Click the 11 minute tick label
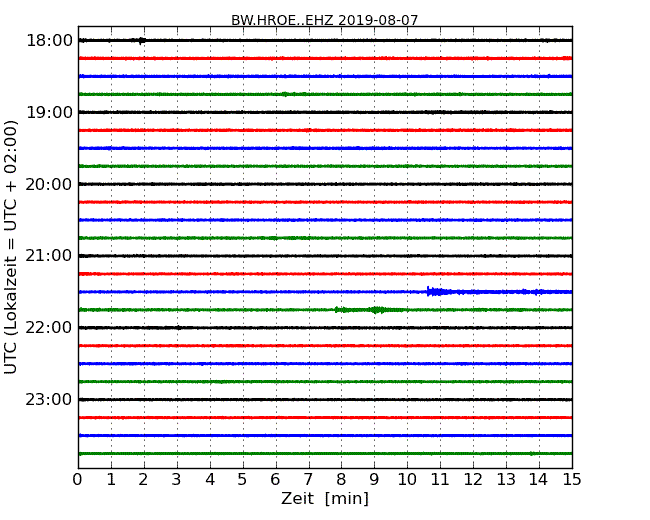 pyautogui.click(x=440, y=480)
